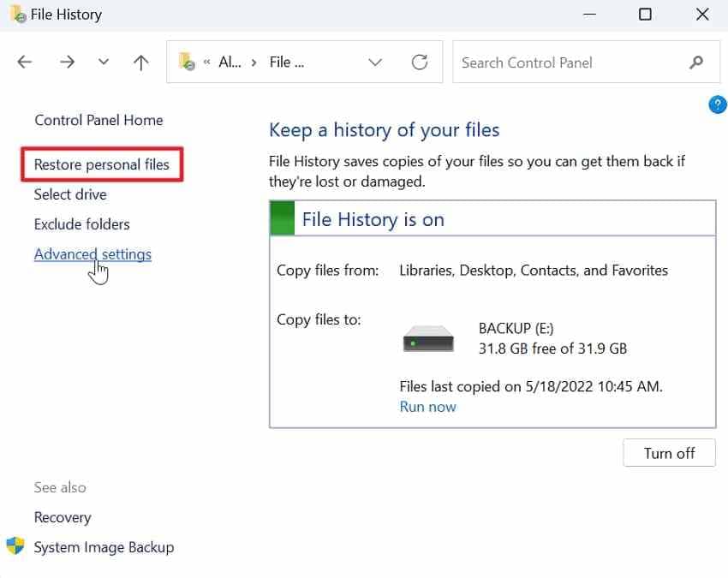Click the chevron between Al... and File breadcrumbs
728x578 pixels.
pos(254,63)
